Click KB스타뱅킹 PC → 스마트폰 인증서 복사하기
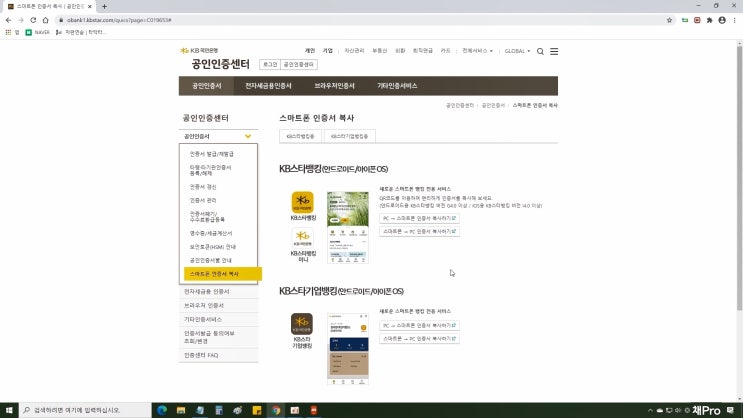Screen dimensions: 743x418 [x=419, y=218]
